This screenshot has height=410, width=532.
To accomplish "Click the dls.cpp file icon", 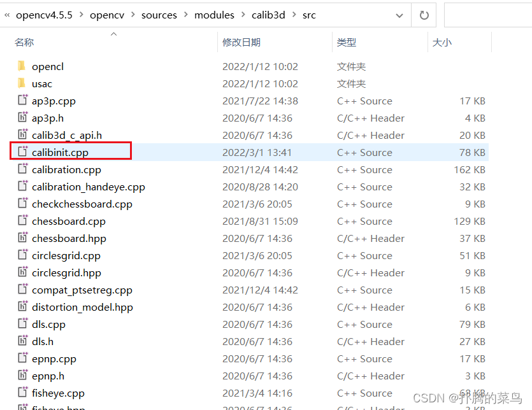I will pos(23,323).
